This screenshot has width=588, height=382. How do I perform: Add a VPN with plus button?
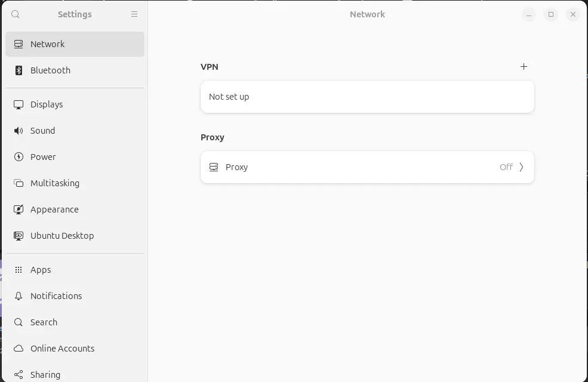click(524, 67)
